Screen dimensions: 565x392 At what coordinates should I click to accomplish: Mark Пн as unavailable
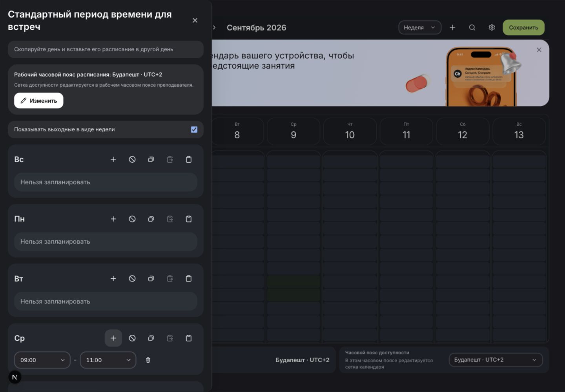132,219
